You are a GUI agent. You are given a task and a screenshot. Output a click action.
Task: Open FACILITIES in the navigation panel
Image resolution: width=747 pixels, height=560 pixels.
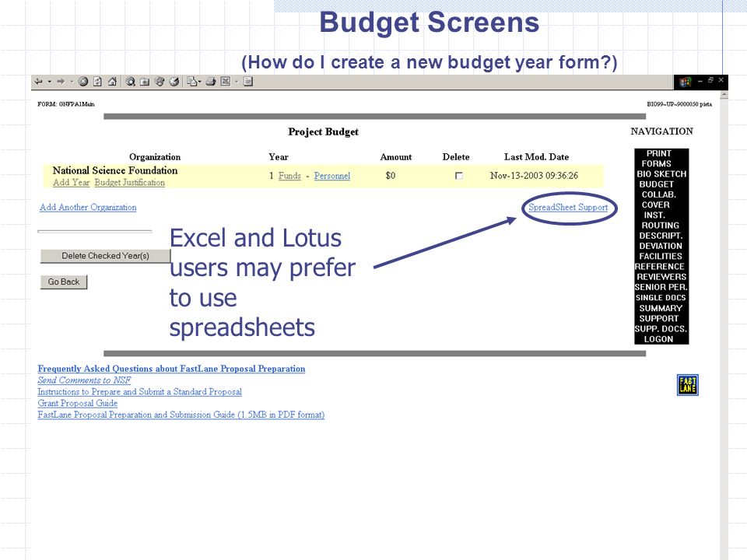[661, 256]
